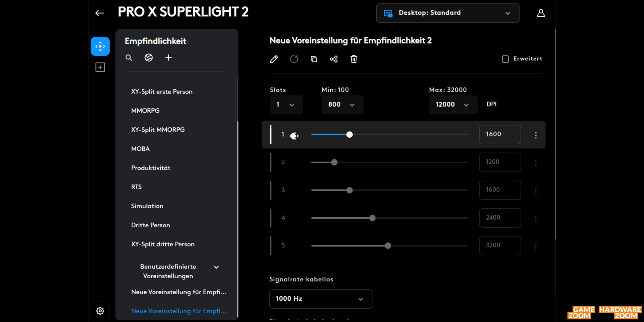Open the 1000 Hz signal rate dropdown
Viewport: 644px width, 322px height.
click(x=321, y=299)
